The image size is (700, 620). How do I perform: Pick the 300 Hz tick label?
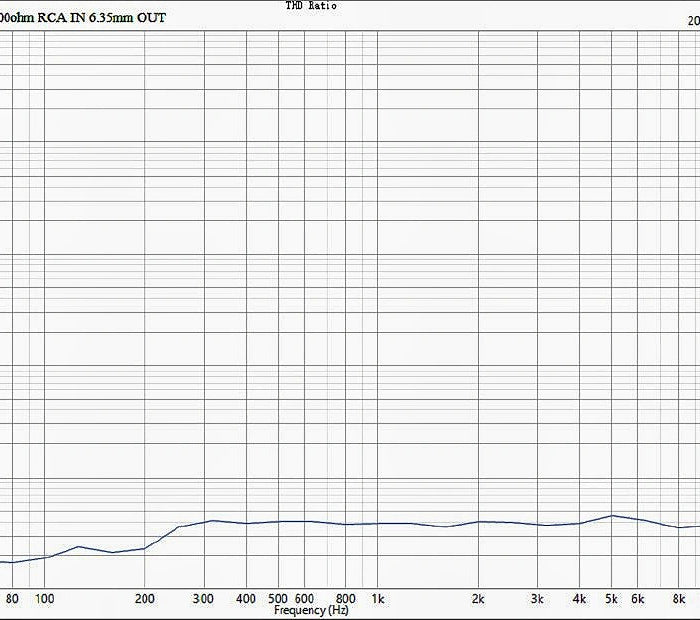tap(204, 599)
